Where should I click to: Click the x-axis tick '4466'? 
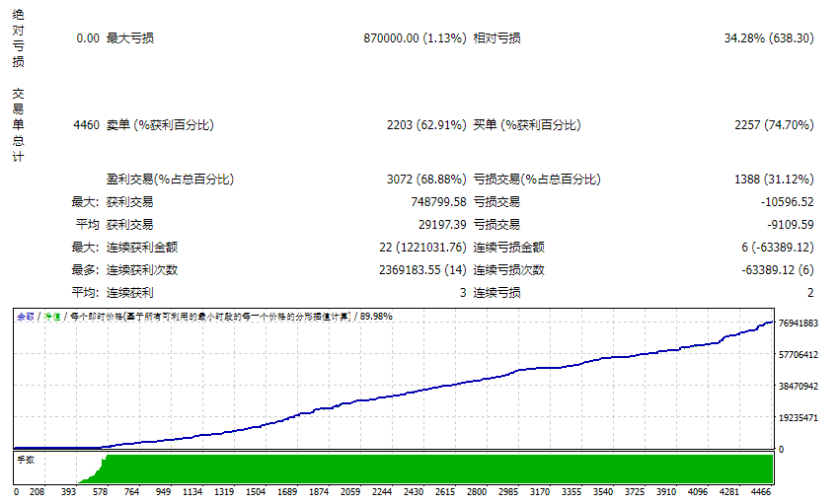pyautogui.click(x=761, y=492)
